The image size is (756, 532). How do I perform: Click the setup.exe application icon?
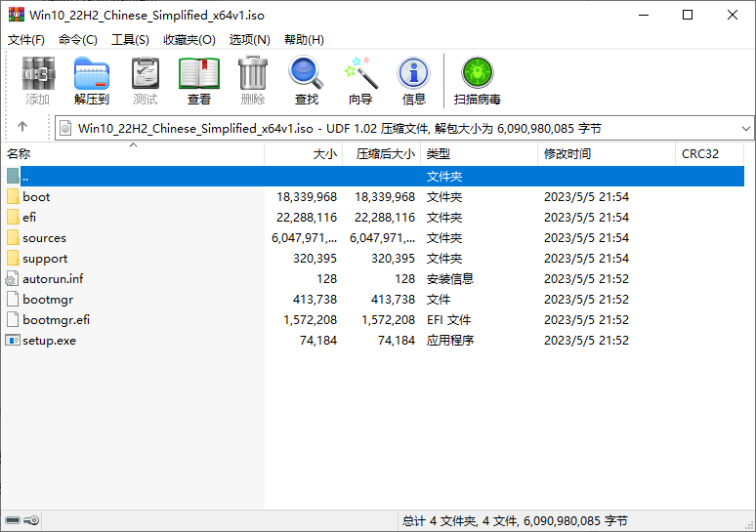click(x=12, y=341)
